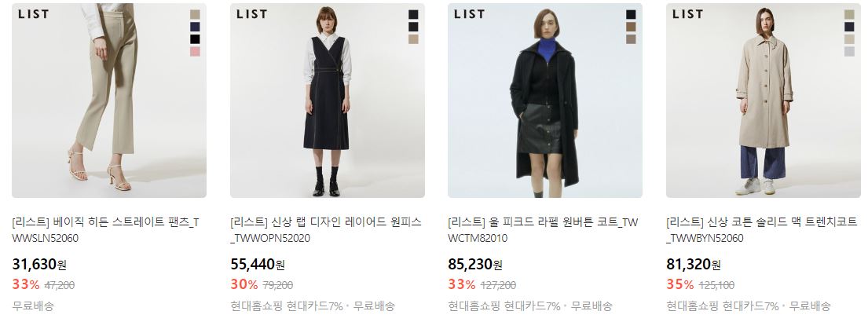Open beige trench coat product image
The width and height of the screenshot is (868, 333).
click(764, 101)
